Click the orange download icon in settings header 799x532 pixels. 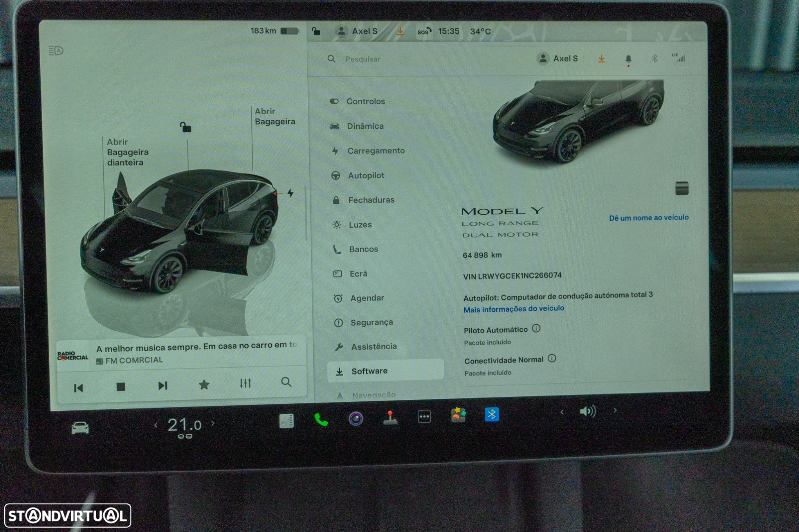[x=601, y=59]
